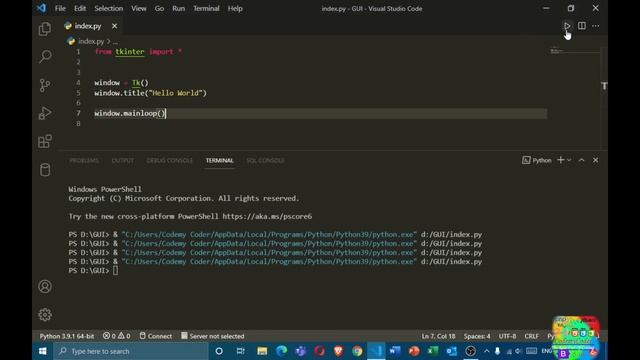Click the taskbar search box

point(131,351)
